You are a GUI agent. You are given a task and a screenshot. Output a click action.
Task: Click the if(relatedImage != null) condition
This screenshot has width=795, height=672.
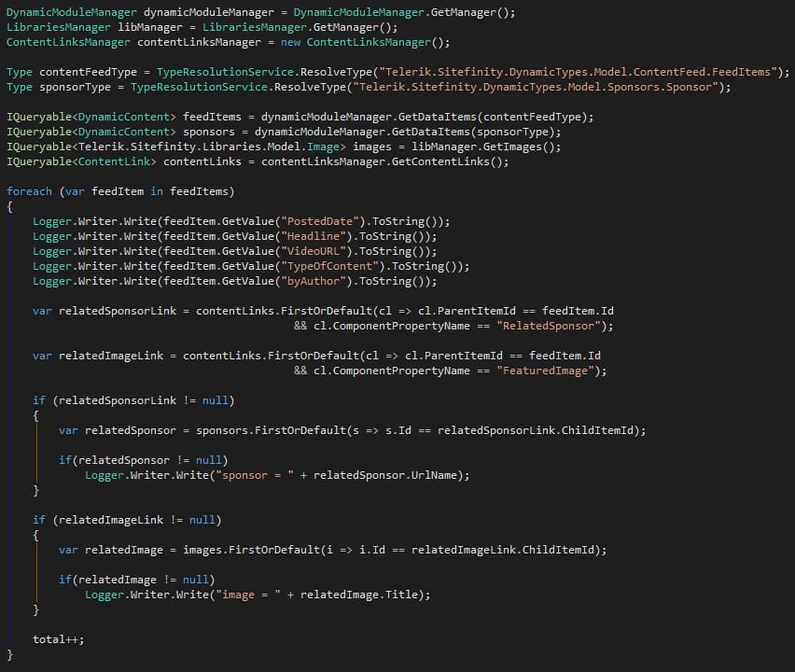click(137, 581)
